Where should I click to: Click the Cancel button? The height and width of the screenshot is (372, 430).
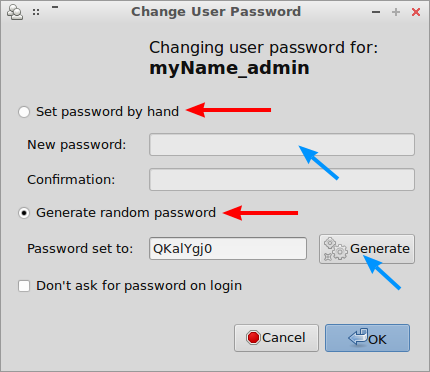point(276,338)
